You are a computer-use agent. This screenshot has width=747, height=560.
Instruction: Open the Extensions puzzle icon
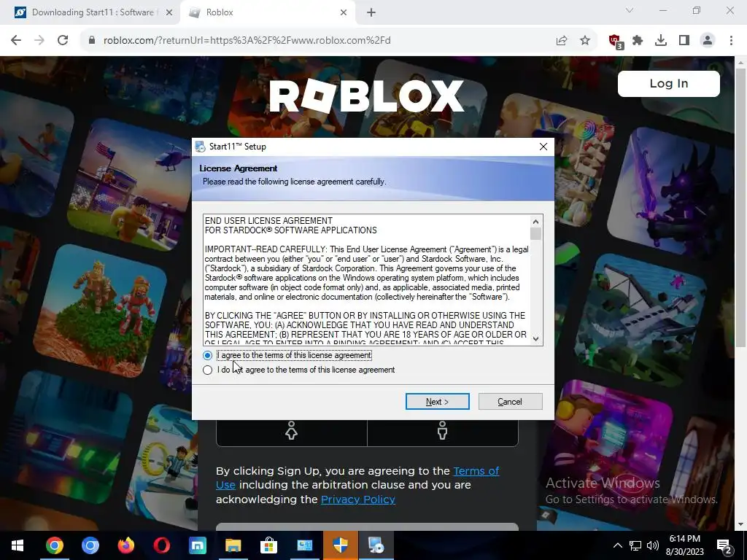[x=638, y=41]
